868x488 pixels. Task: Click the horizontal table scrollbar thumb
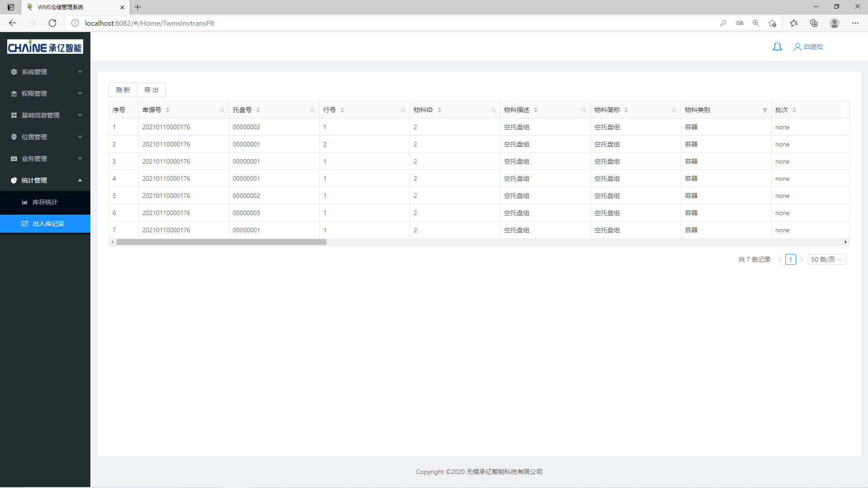(222, 242)
